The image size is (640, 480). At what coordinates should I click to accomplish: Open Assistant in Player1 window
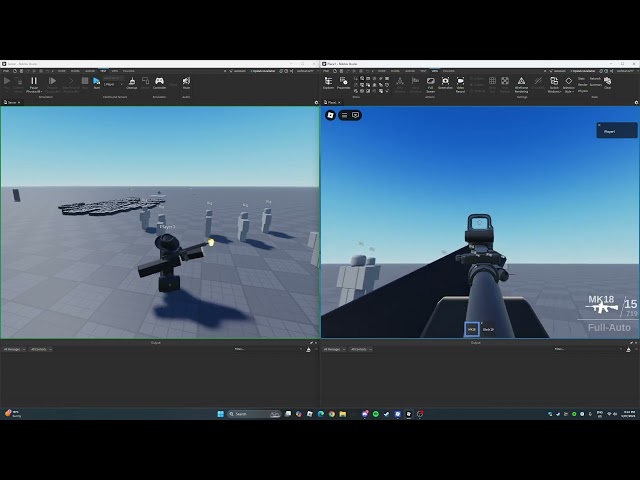point(557,71)
